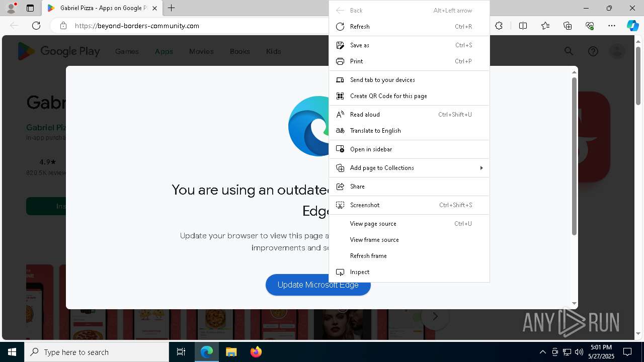Open Task View on the taskbar

pyautogui.click(x=181, y=352)
